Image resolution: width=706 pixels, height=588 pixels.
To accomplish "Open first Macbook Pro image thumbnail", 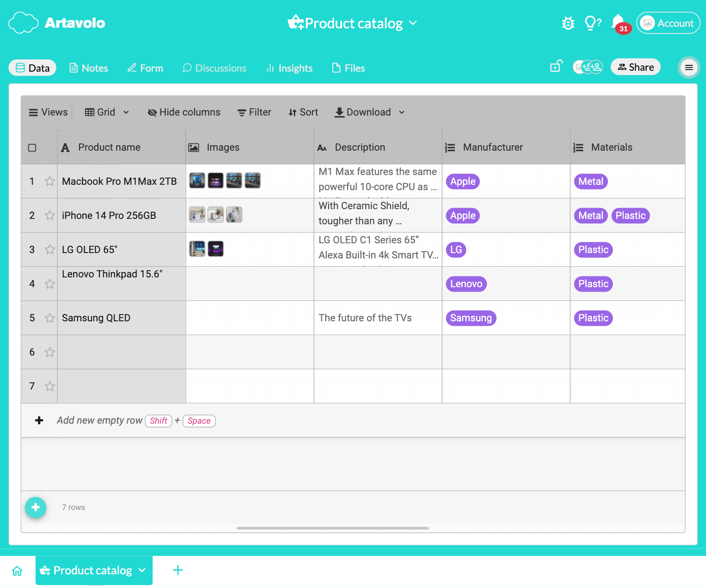I will [197, 180].
